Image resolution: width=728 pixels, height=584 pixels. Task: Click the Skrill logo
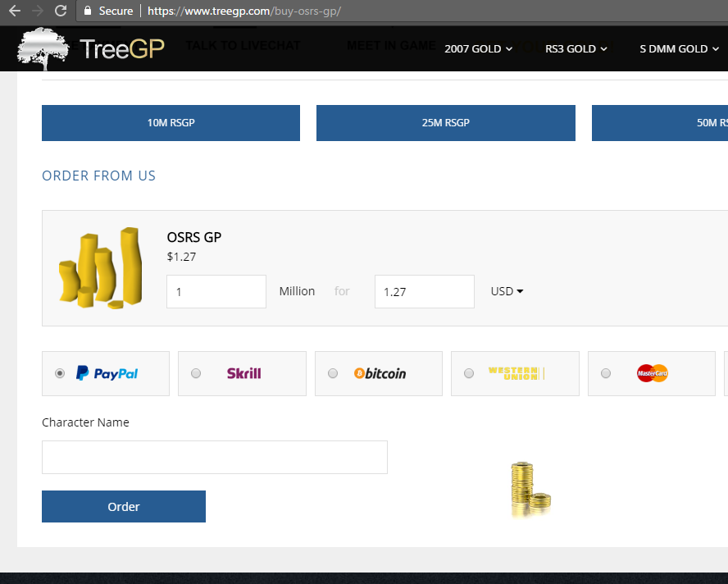[243, 373]
